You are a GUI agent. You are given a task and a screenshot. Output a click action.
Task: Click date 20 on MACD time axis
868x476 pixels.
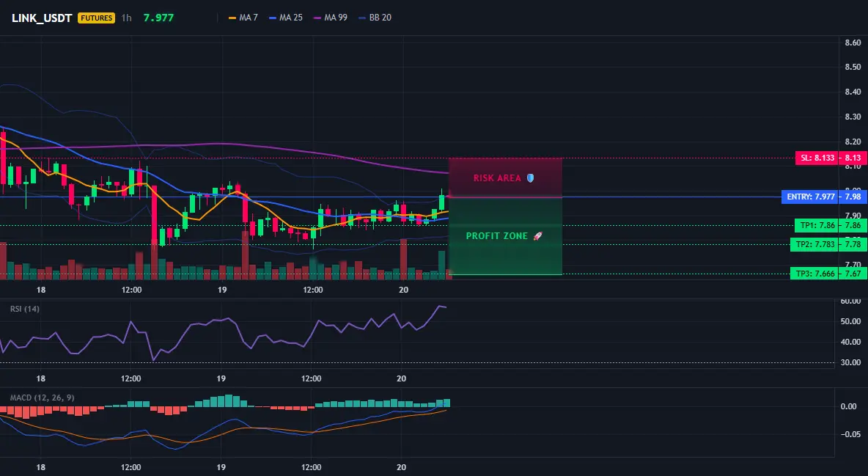pyautogui.click(x=402, y=467)
